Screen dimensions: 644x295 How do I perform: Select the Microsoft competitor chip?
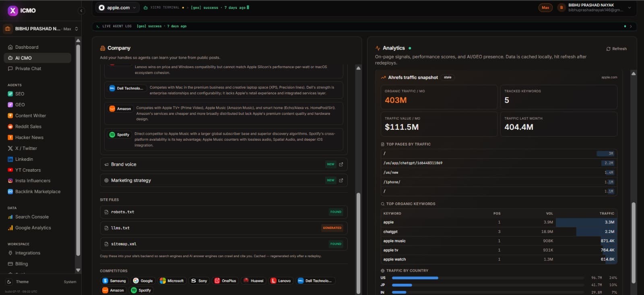[x=172, y=281]
